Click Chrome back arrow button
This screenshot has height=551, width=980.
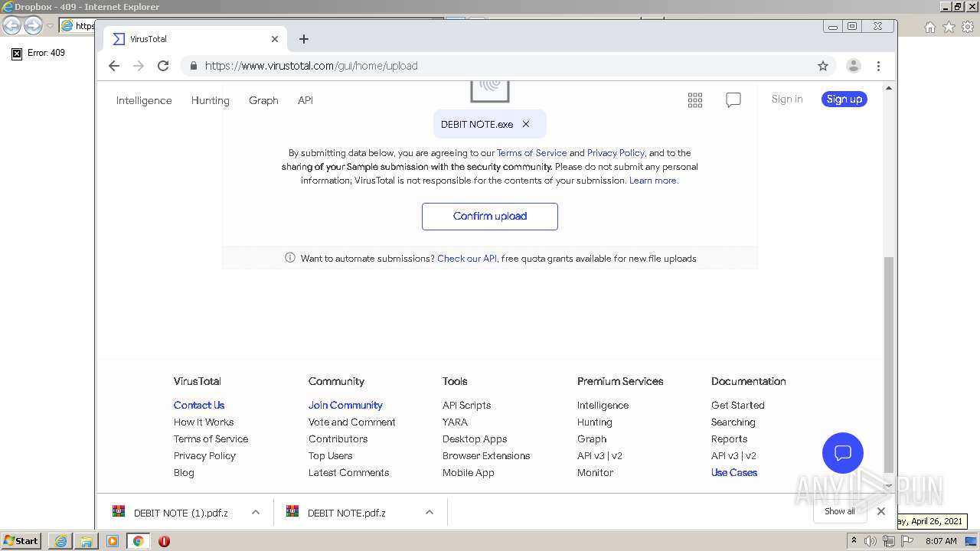point(114,66)
